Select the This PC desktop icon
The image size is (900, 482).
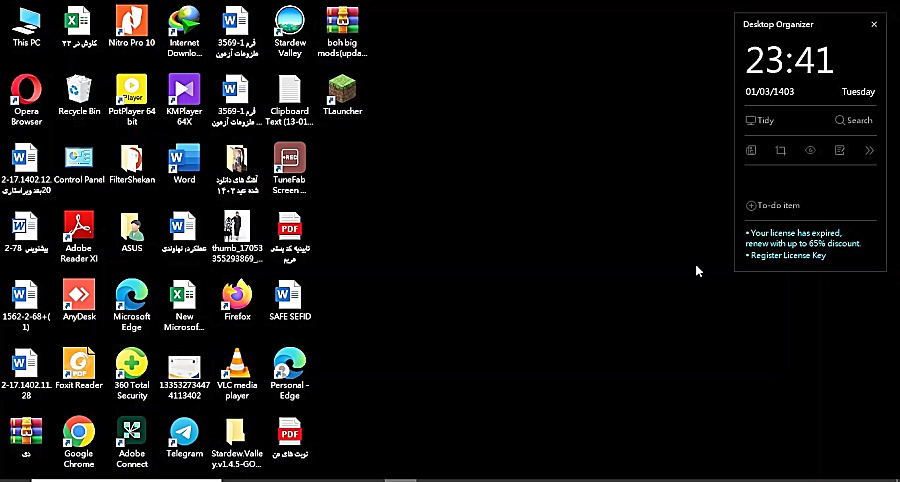(26, 26)
